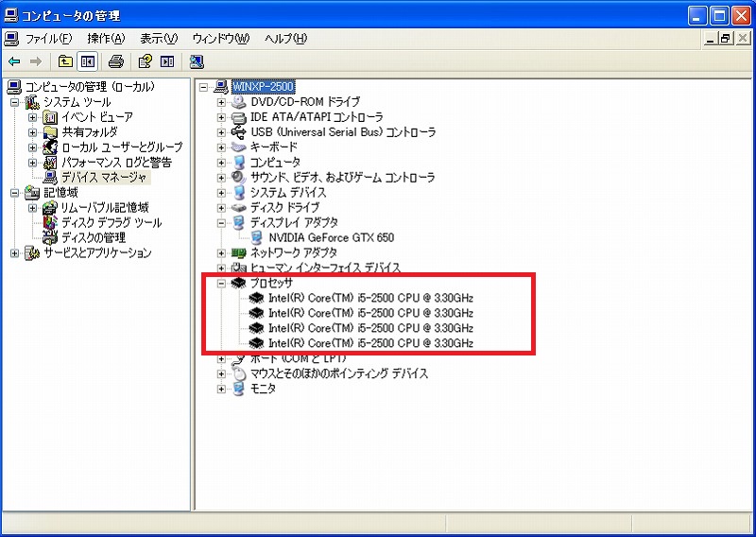Click the keyboard (キーボード) icon
This screenshot has height=537, width=756.
(x=239, y=147)
